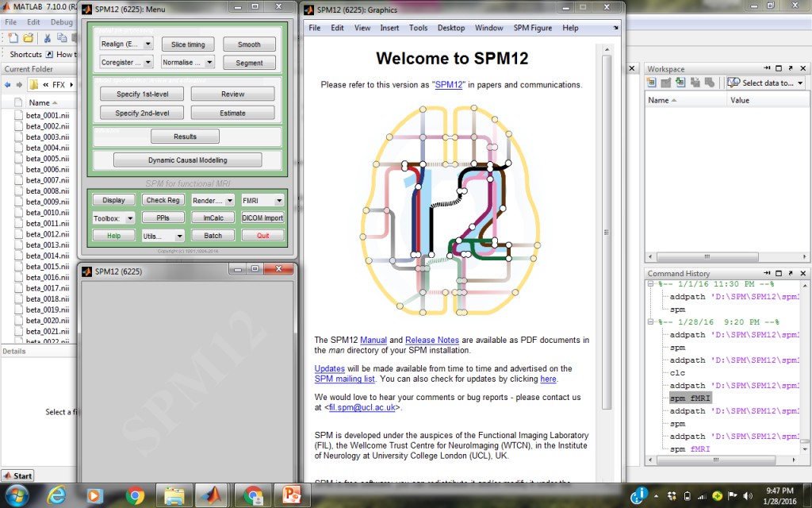Click the Dynamic Causal Modelling button
812x508 pixels.
click(x=187, y=160)
